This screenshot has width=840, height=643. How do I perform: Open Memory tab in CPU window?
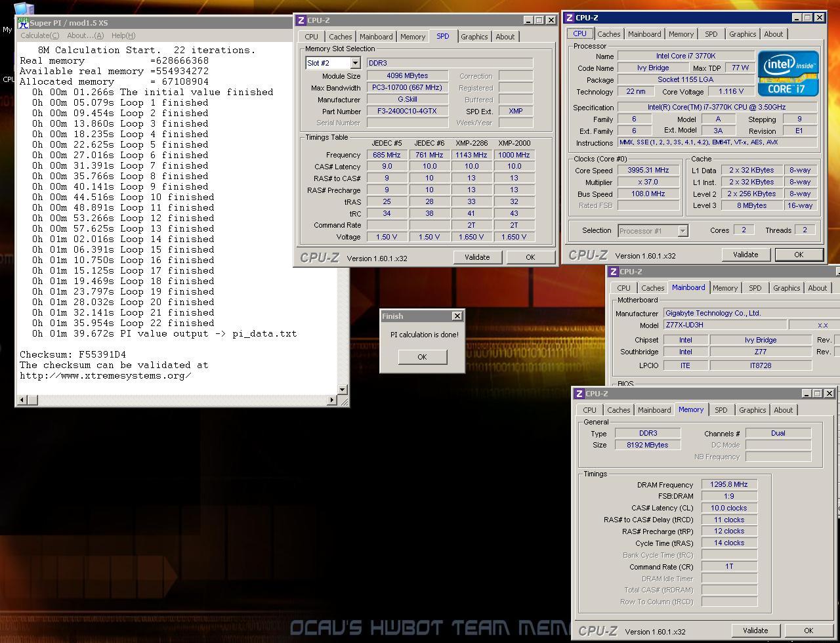tap(681, 34)
